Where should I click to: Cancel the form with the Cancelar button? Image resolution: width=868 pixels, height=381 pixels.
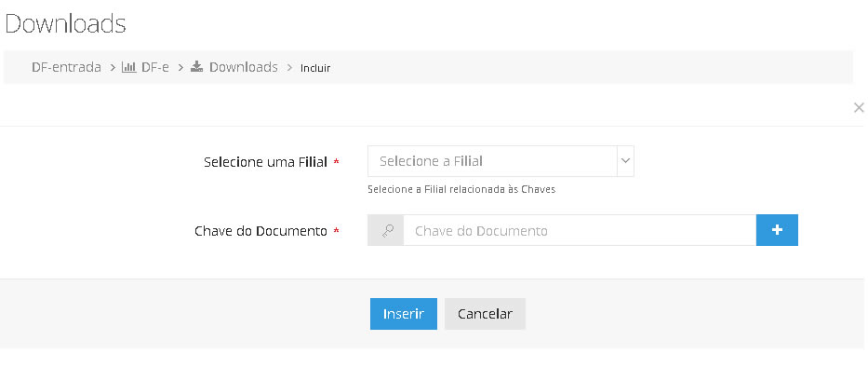pyautogui.click(x=485, y=314)
